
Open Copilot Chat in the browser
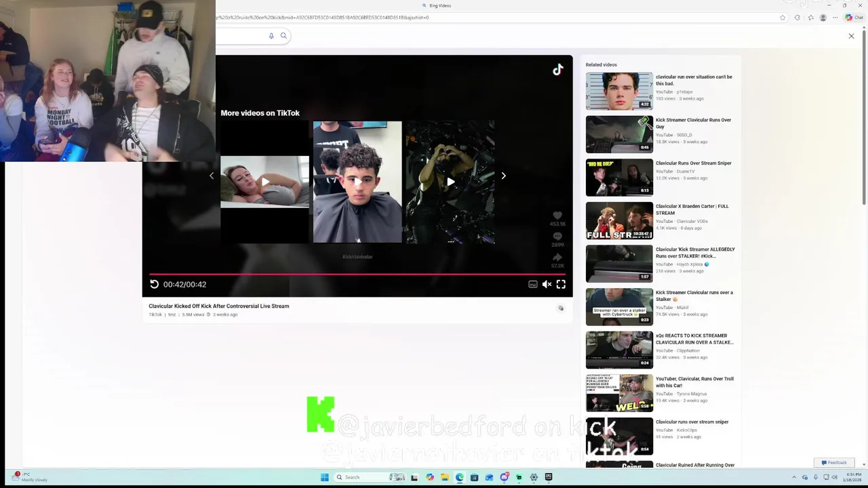854,18
